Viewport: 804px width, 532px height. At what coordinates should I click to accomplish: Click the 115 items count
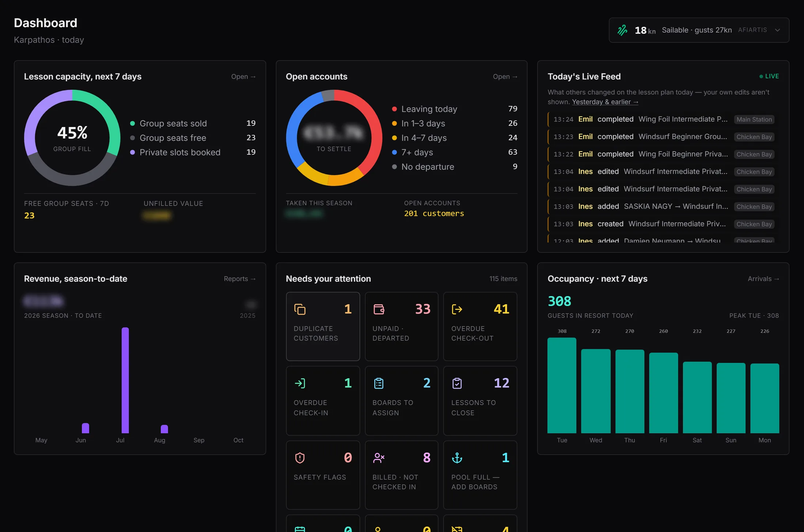click(503, 279)
